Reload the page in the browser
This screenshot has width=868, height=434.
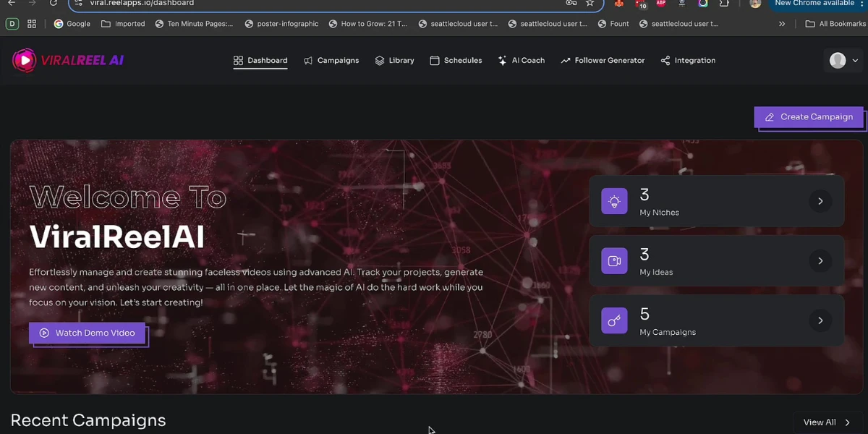[x=53, y=3]
